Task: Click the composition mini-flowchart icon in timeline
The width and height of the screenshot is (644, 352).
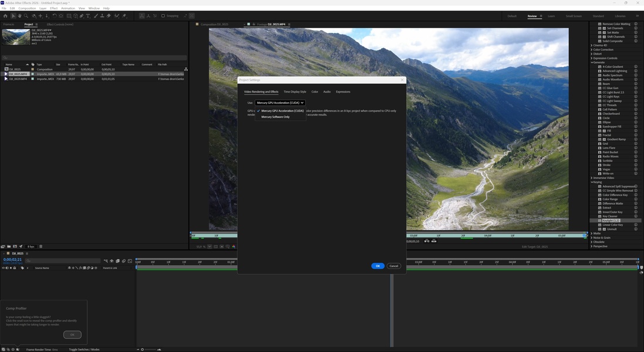Action: [106, 261]
